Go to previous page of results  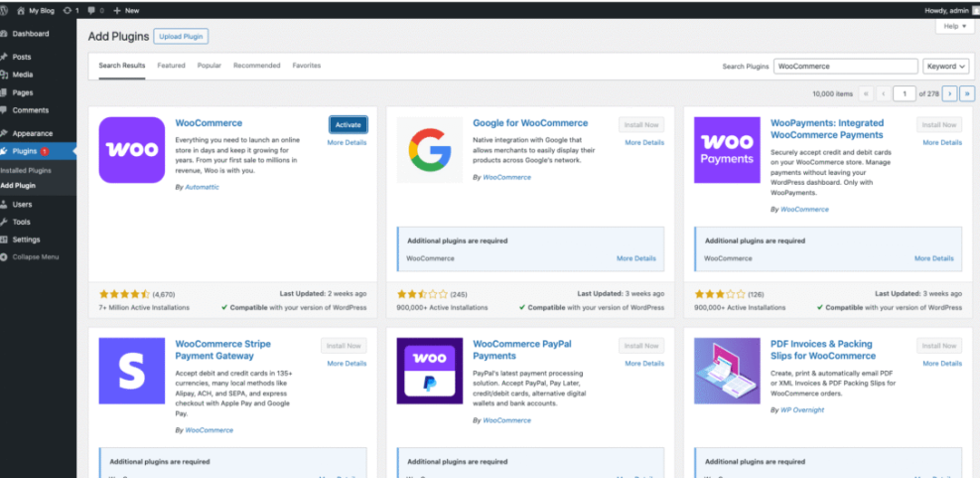coord(883,93)
